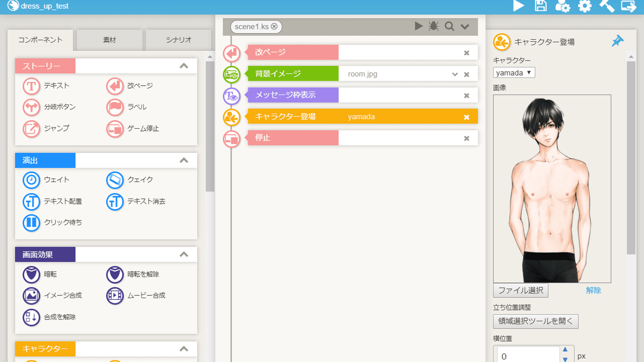Click the 解除 link
644x362 pixels.
tap(594, 290)
